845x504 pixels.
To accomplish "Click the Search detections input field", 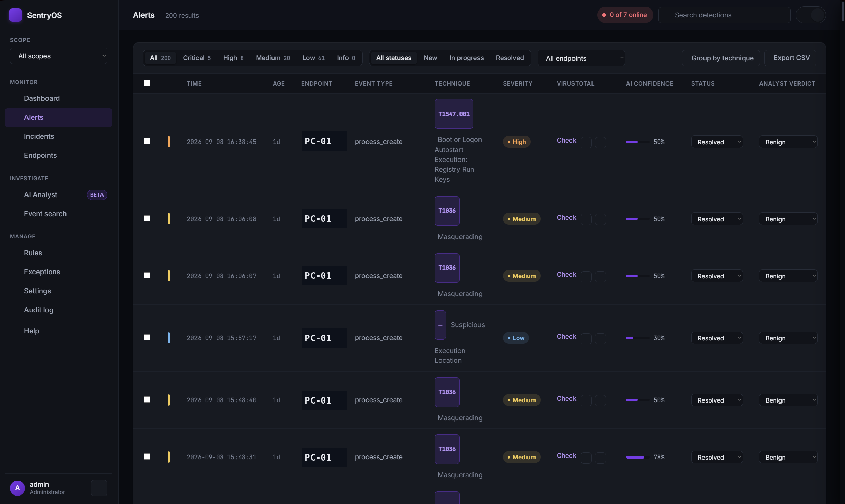I will (724, 15).
